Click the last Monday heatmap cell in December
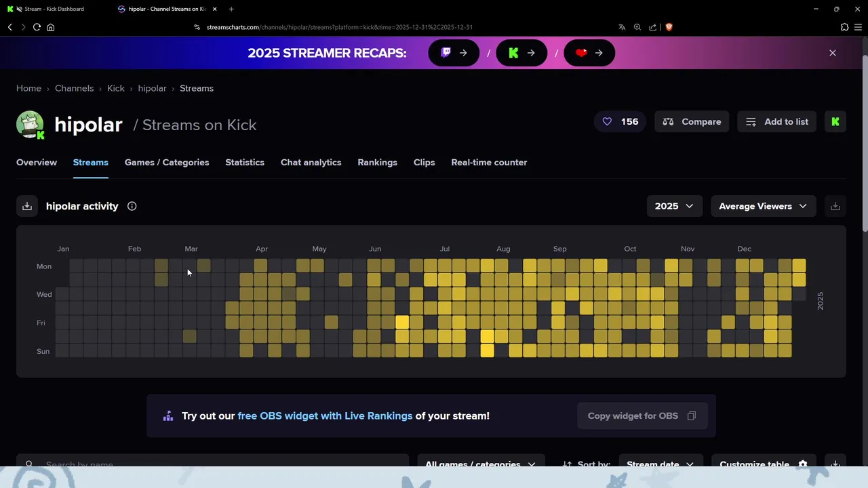This screenshot has width=868, height=488. 799,266
